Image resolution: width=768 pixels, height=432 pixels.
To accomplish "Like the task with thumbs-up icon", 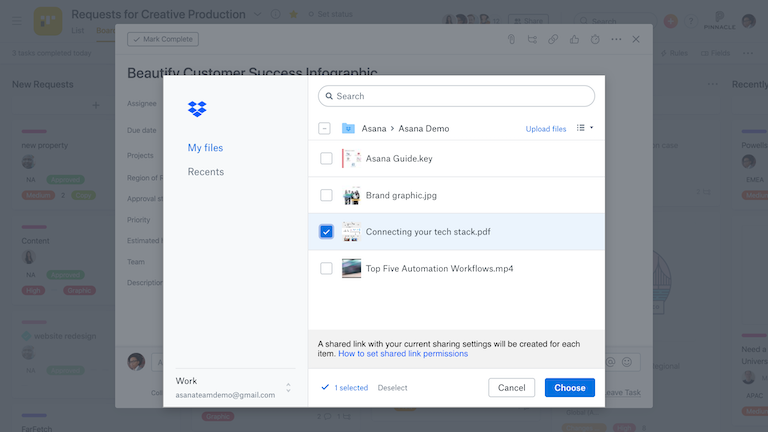I will (574, 39).
